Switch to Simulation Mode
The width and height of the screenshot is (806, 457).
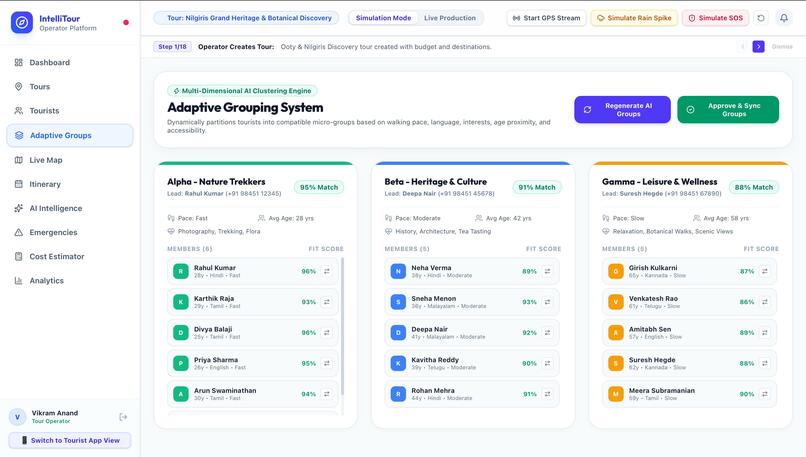point(383,18)
